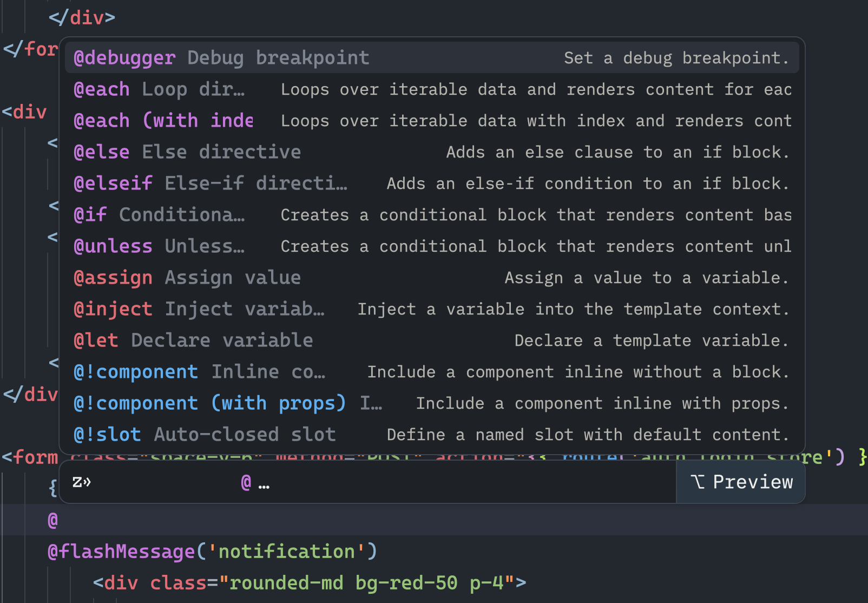The image size is (868, 603).
Task: Click the 'rounded-md bg-red-50 p-4' class string
Action: click(x=366, y=582)
